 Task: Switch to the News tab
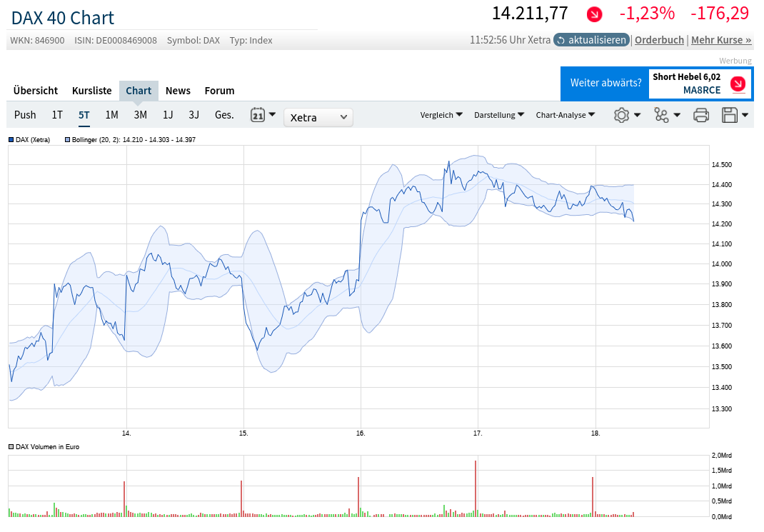178,91
